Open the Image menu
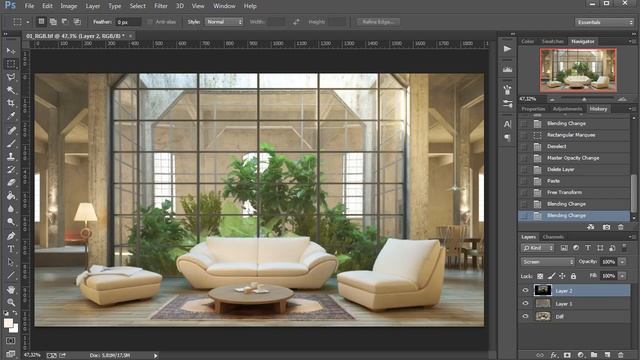Screen dimensions: 640x360 (x=69, y=6)
